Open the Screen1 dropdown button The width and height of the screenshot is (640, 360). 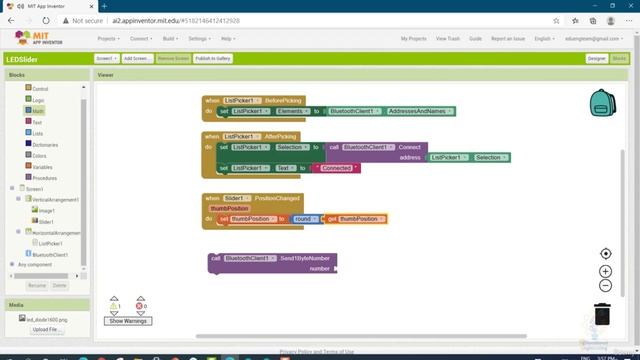(107, 58)
